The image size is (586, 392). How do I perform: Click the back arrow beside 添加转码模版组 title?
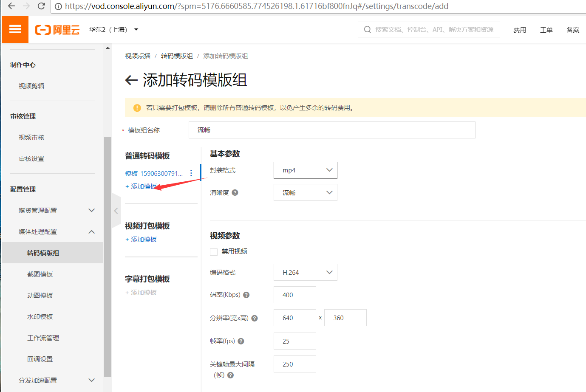click(x=131, y=80)
